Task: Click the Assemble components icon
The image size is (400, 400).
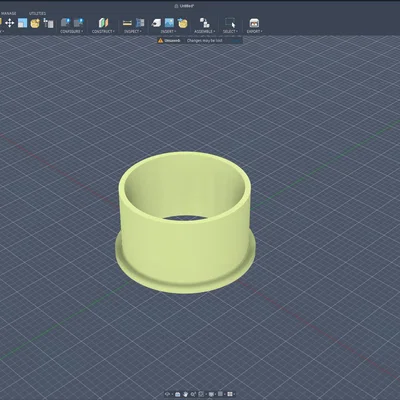Action: (204, 23)
